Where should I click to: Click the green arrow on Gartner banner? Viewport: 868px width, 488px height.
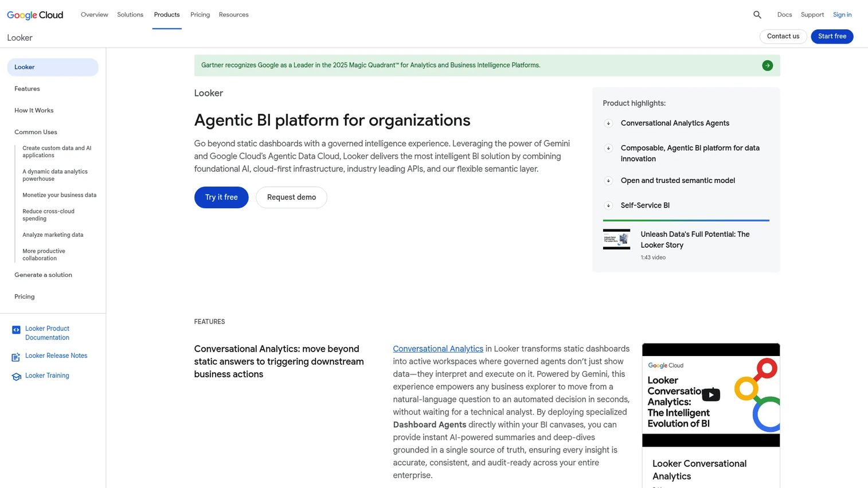coord(767,65)
